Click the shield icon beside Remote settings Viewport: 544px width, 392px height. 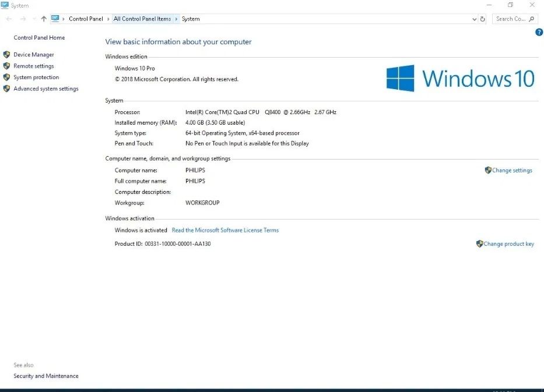[x=6, y=66]
